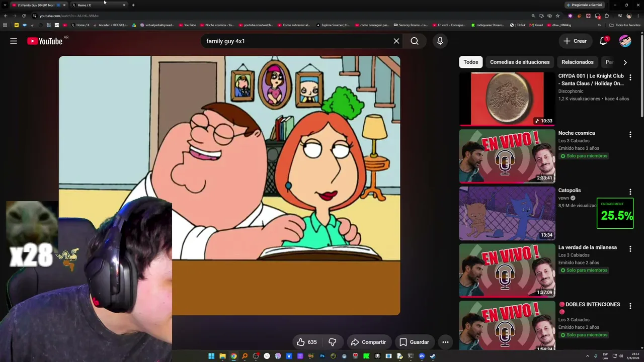Go back with the browser back arrow
The image size is (644, 362).
(x=6, y=16)
